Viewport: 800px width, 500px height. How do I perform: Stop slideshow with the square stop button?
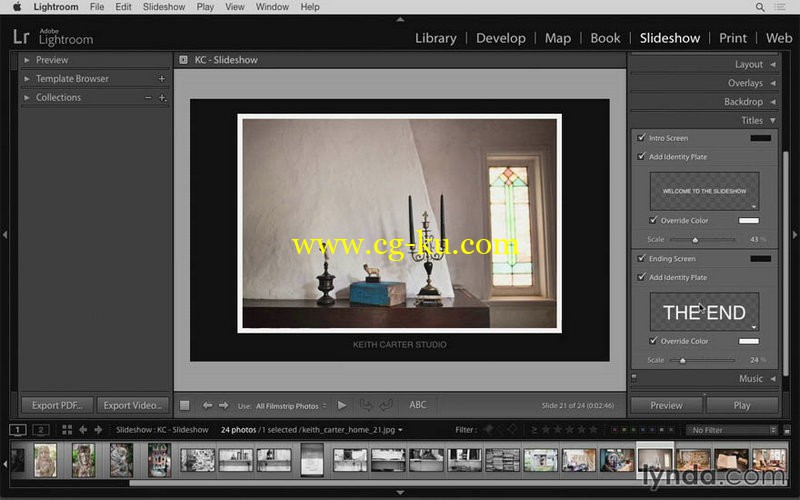coord(185,405)
